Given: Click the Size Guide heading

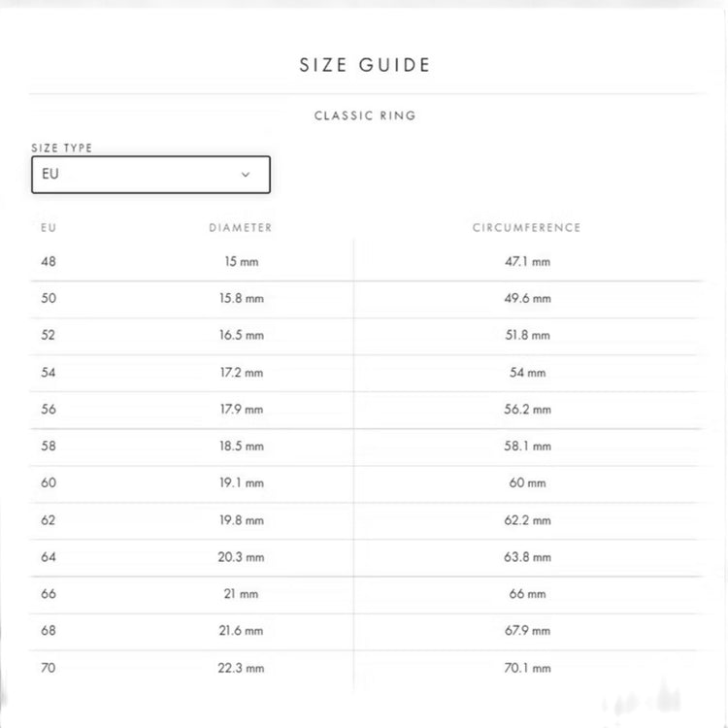Looking at the screenshot, I should (x=365, y=65).
